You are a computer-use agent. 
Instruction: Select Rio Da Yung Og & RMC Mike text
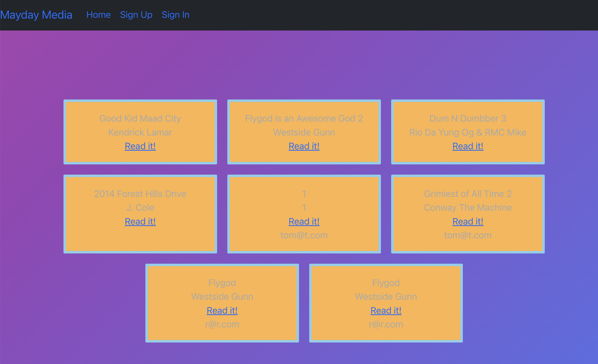tap(468, 132)
